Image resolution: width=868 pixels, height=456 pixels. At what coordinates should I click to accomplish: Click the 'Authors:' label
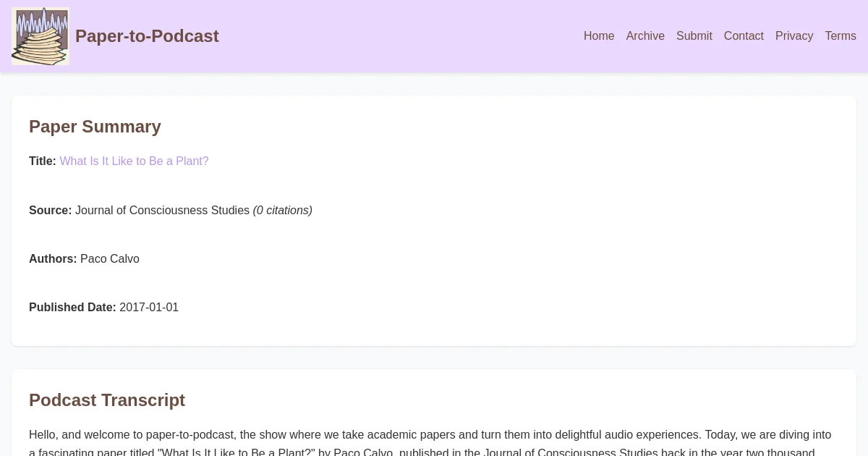[x=53, y=259]
